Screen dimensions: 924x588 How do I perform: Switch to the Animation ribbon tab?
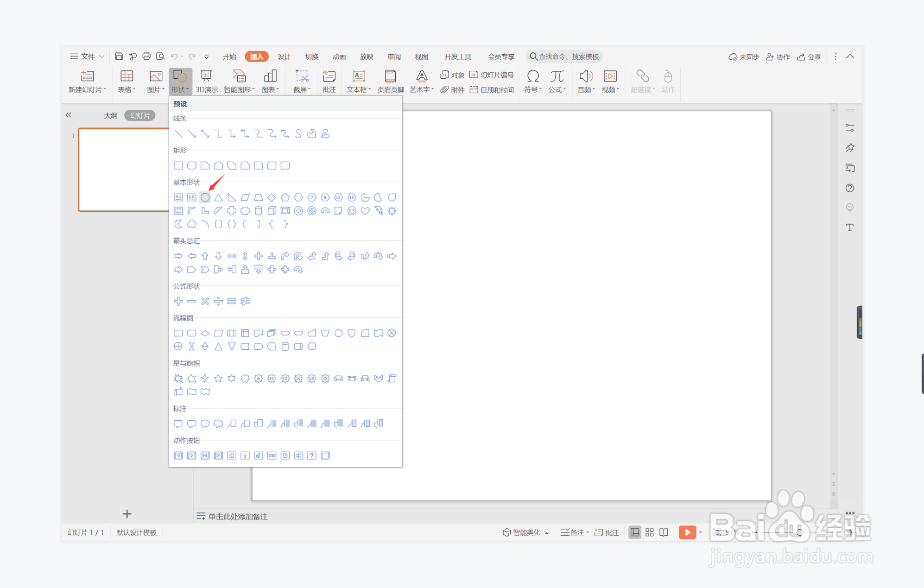click(x=339, y=57)
